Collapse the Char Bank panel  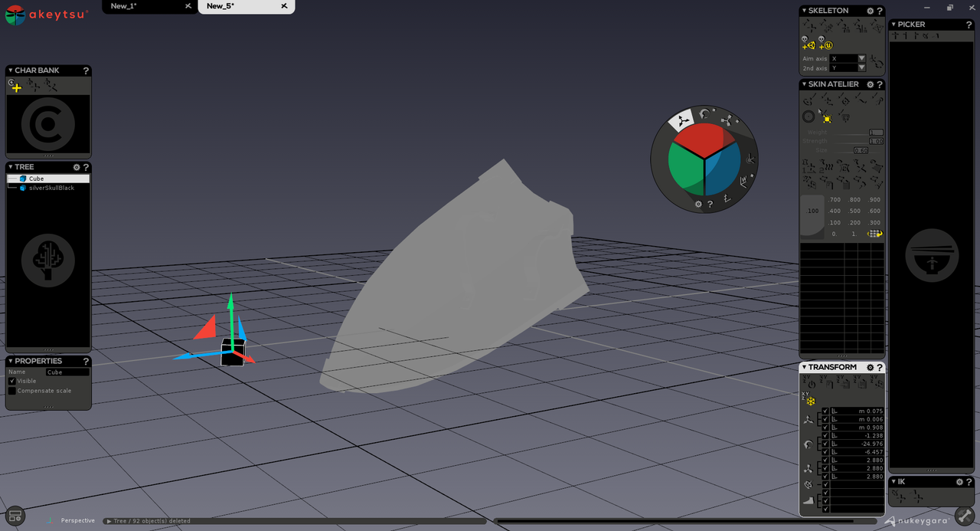click(11, 70)
